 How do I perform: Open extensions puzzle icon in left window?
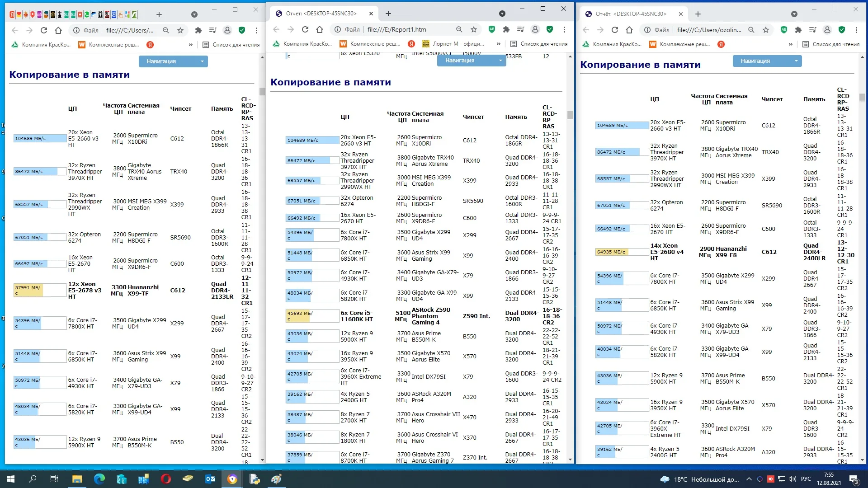click(x=198, y=30)
